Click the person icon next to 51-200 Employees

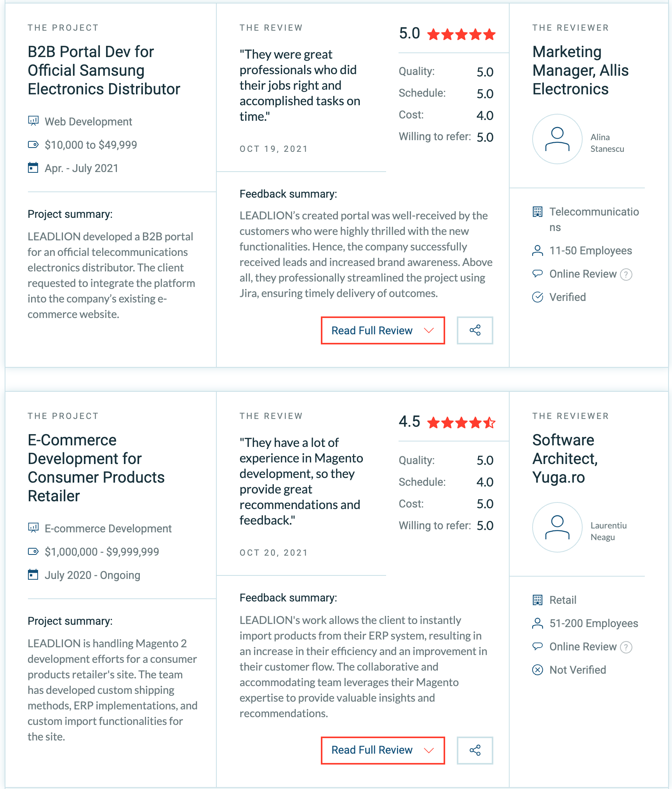pyautogui.click(x=538, y=623)
